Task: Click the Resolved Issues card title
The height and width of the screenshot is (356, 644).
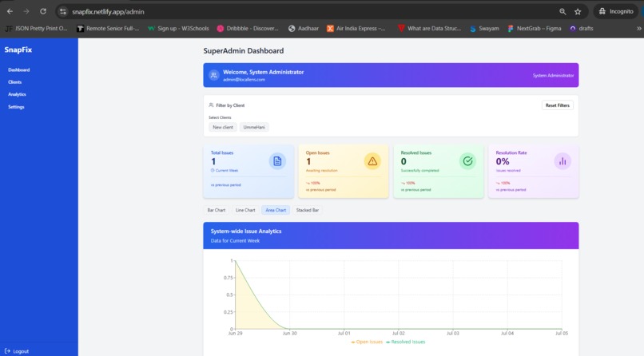Action: click(416, 152)
